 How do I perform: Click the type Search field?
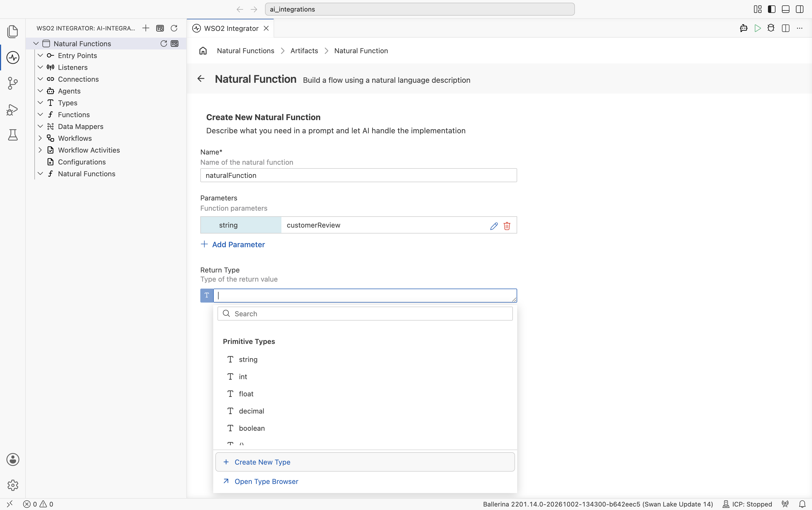pyautogui.click(x=365, y=314)
